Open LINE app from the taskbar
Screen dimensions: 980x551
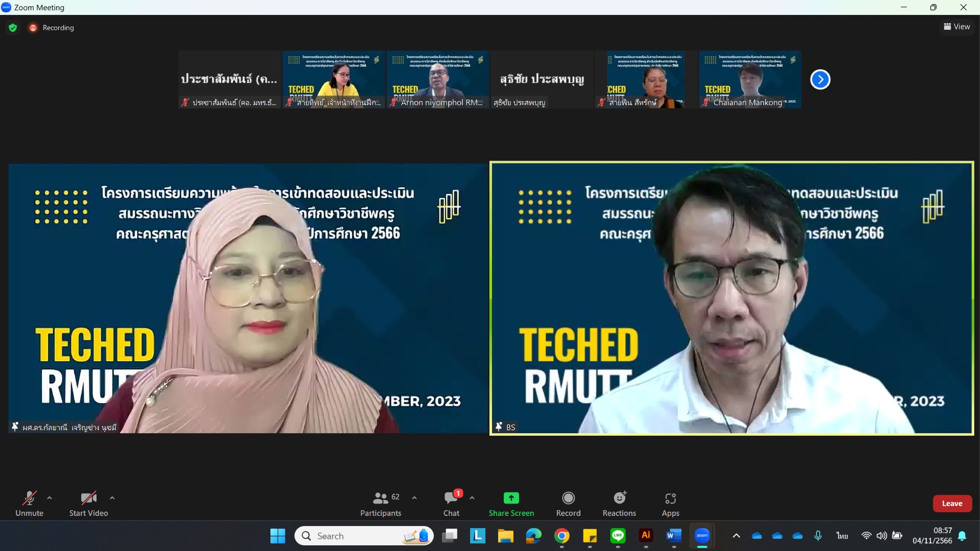tap(618, 536)
